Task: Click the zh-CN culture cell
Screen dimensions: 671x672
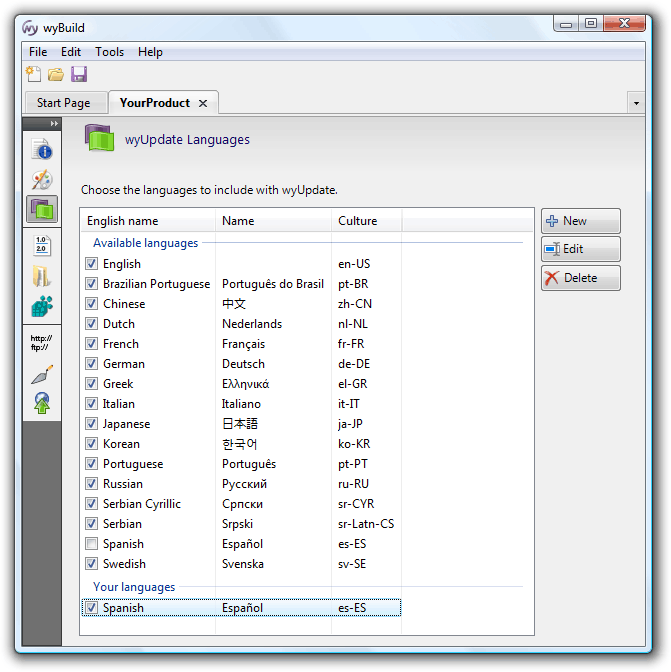Action: tap(355, 304)
